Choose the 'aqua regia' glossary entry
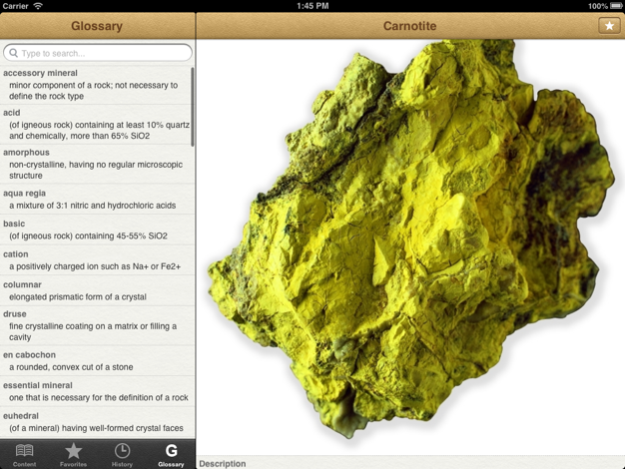Screen dimensions: 625x469 pyautogui.click(x=96, y=199)
